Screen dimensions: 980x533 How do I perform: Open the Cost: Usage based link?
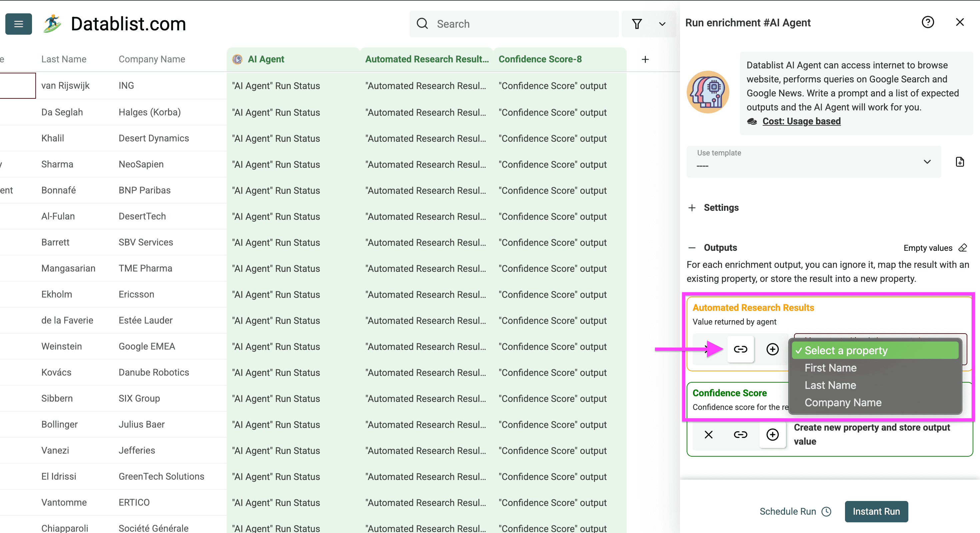801,121
